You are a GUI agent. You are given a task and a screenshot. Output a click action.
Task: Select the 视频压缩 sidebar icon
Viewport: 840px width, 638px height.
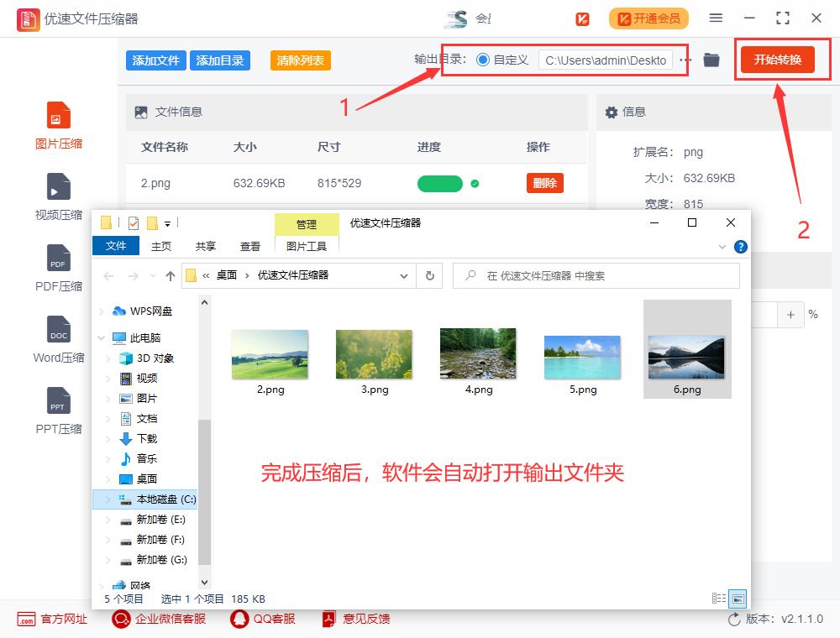pyautogui.click(x=57, y=196)
